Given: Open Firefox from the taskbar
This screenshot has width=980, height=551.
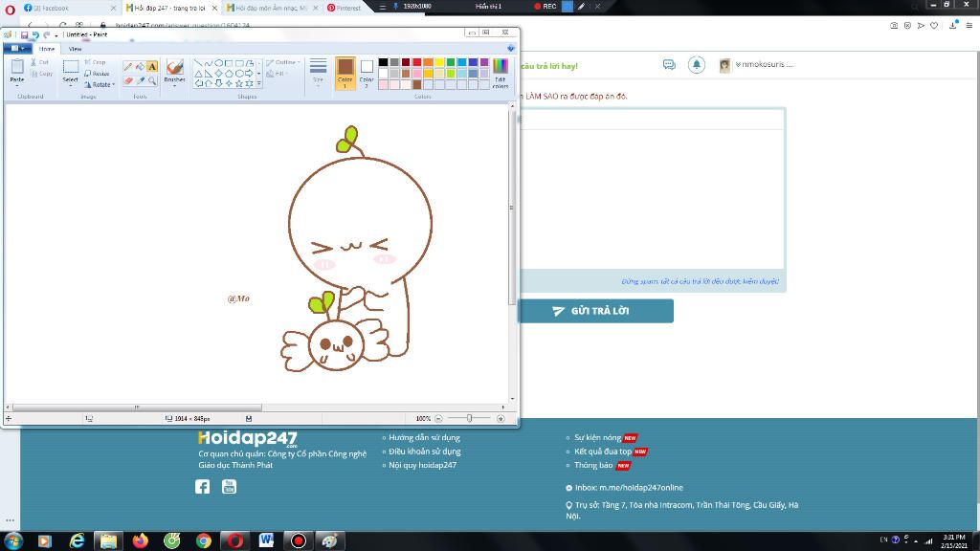Looking at the screenshot, I should click(x=140, y=540).
